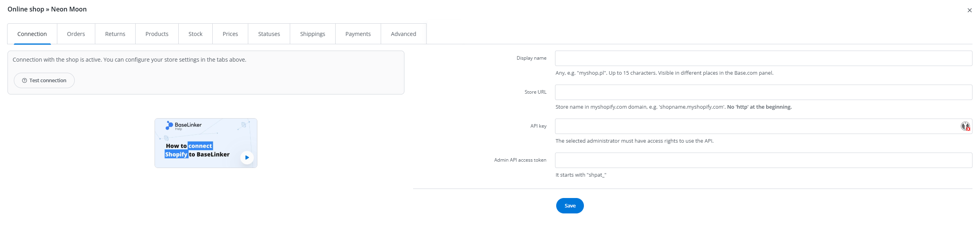This screenshot has height=232, width=980.
Task: Open the Payments tab
Action: 358,34
